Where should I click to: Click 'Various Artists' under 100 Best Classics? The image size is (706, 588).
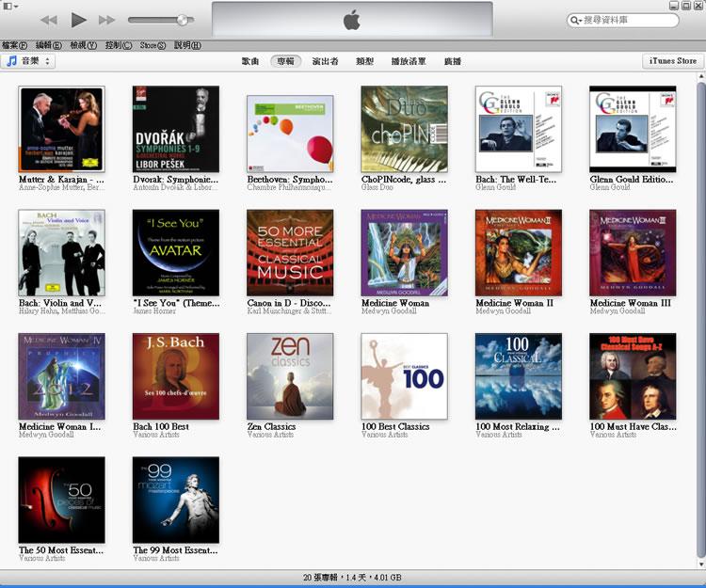pos(384,435)
